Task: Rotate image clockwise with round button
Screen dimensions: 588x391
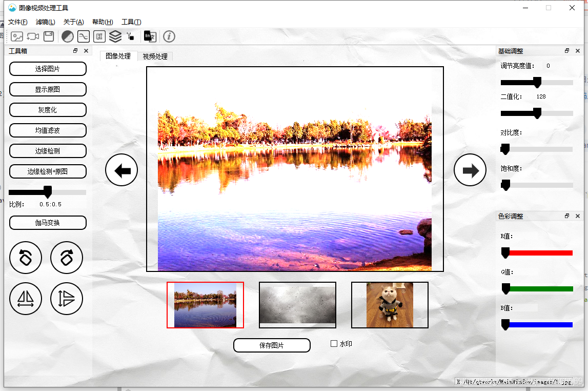Action: pos(66,258)
